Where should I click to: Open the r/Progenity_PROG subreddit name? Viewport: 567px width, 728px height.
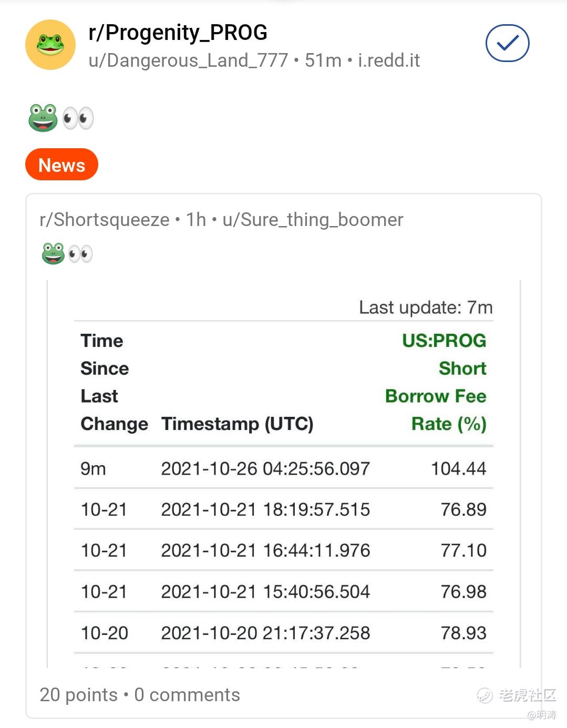[x=178, y=33]
